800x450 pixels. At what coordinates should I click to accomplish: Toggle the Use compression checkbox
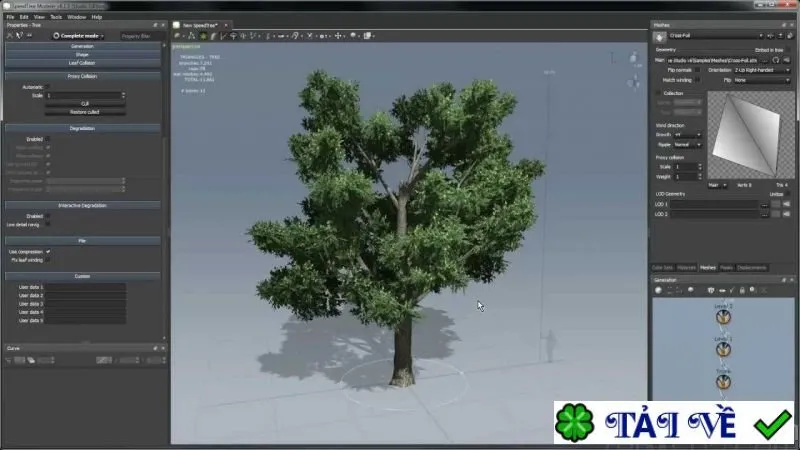point(48,252)
